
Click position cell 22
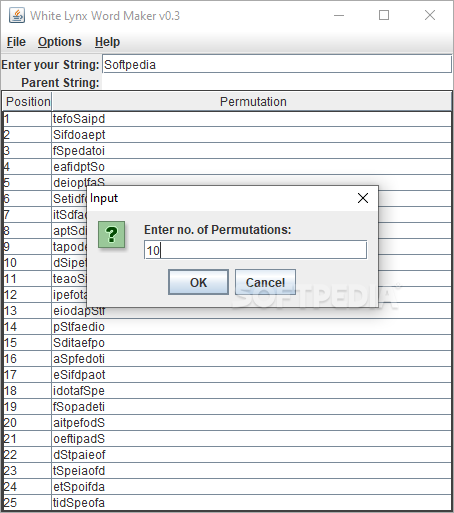(x=27, y=455)
